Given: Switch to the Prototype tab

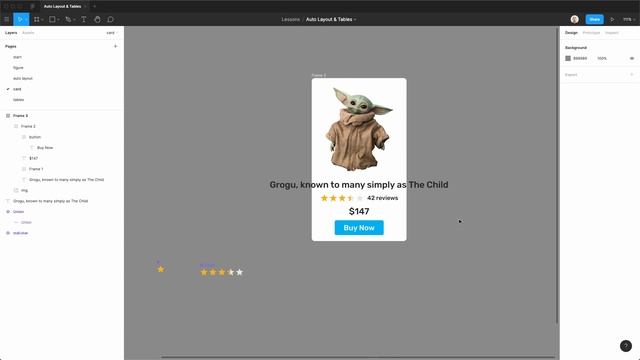Looking at the screenshot, I should click(591, 33).
